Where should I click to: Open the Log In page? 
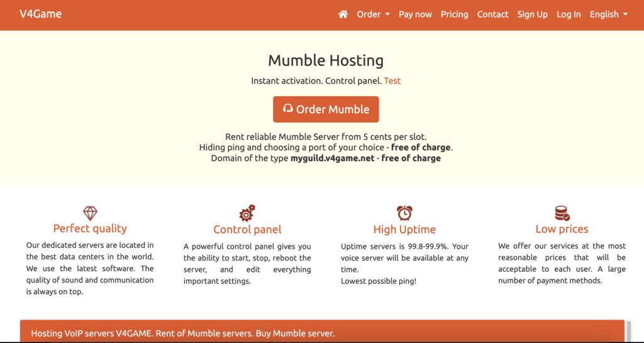point(569,14)
